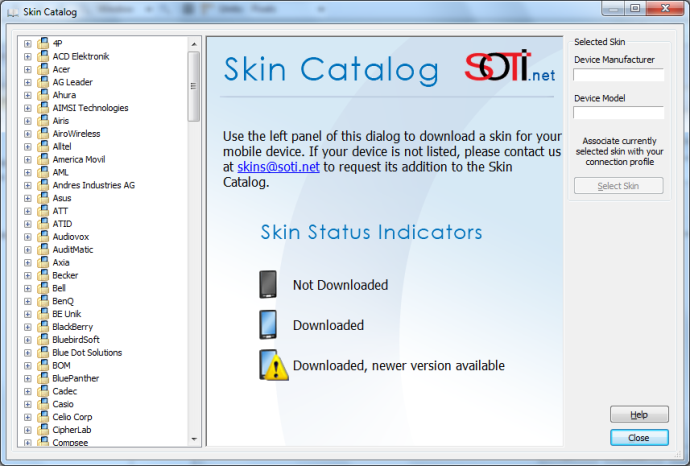Select Celio Corp in the tree
The image size is (690, 466).
(x=72, y=417)
